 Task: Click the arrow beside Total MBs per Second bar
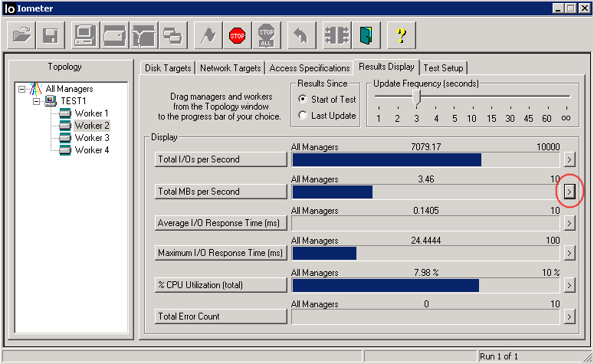point(569,192)
